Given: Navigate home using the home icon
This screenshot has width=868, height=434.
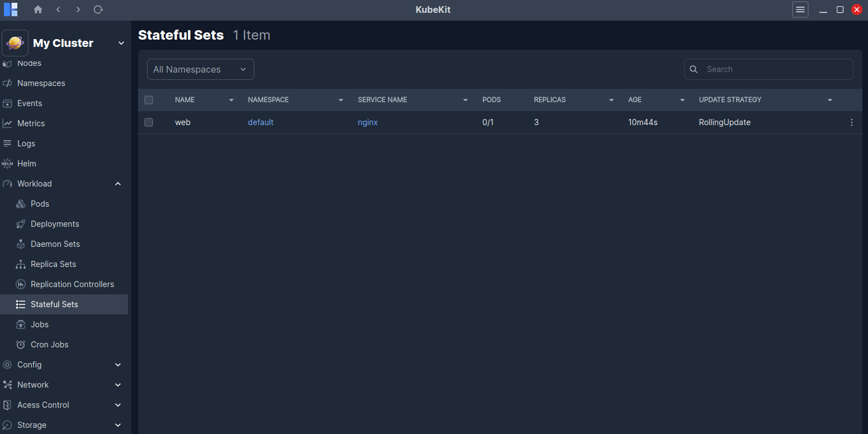Looking at the screenshot, I should (37, 9).
